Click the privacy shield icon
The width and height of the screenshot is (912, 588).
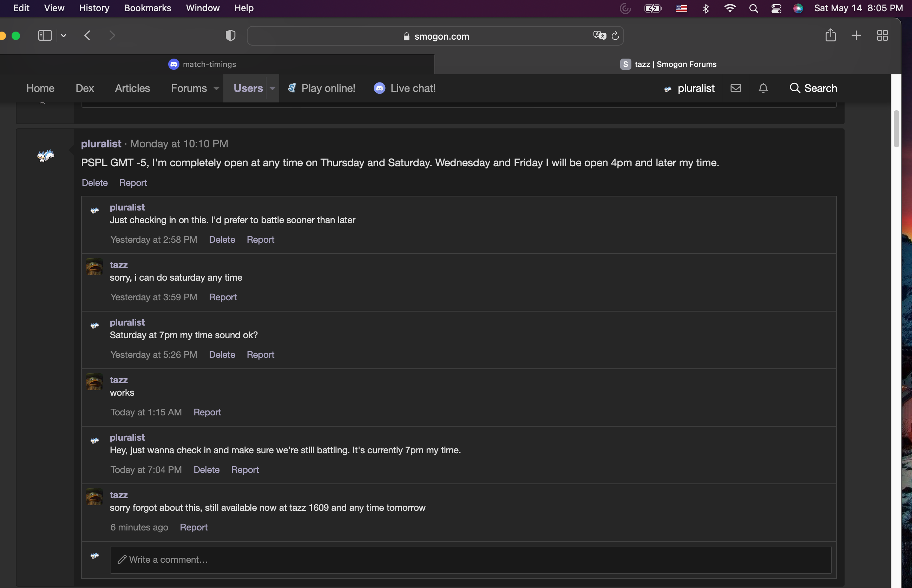[x=230, y=36]
